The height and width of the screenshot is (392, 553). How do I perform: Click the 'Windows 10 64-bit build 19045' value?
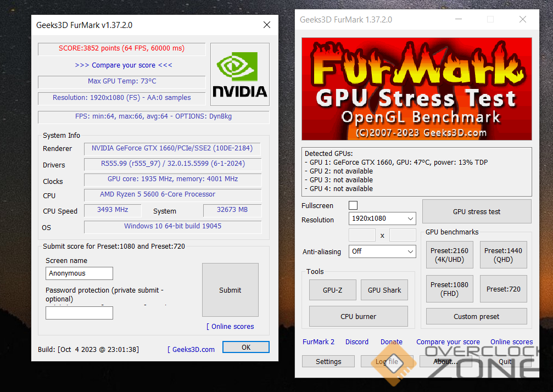click(172, 226)
